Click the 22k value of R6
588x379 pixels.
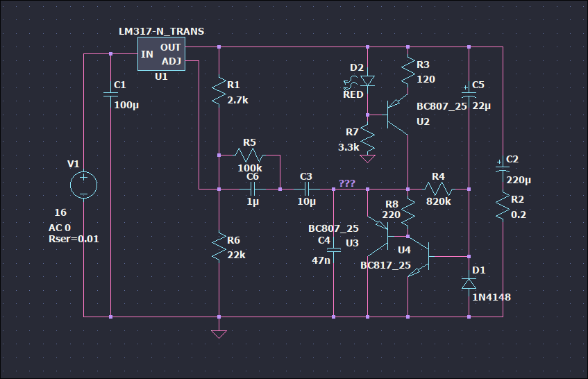click(x=236, y=255)
